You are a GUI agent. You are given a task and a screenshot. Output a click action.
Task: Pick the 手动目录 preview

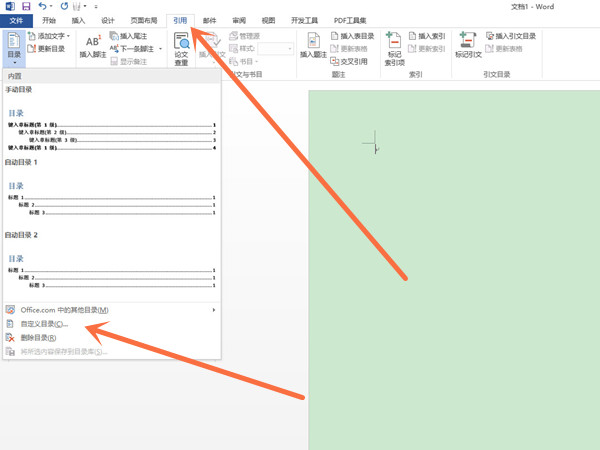coord(110,125)
